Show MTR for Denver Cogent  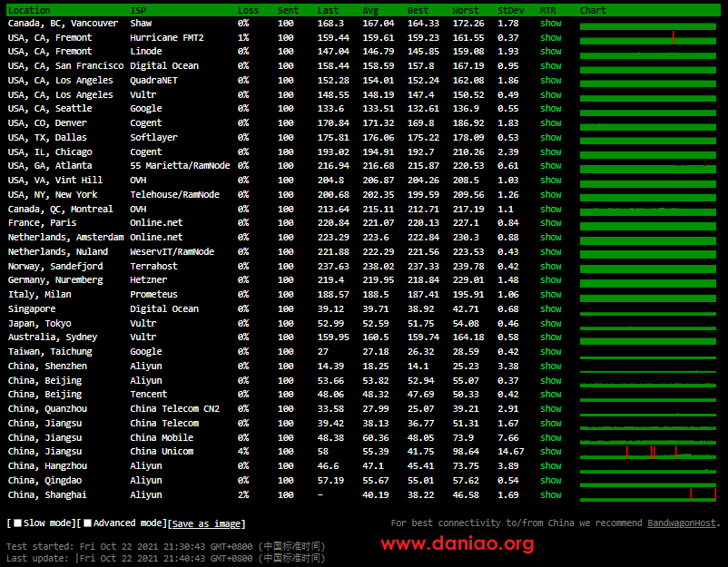pos(551,123)
